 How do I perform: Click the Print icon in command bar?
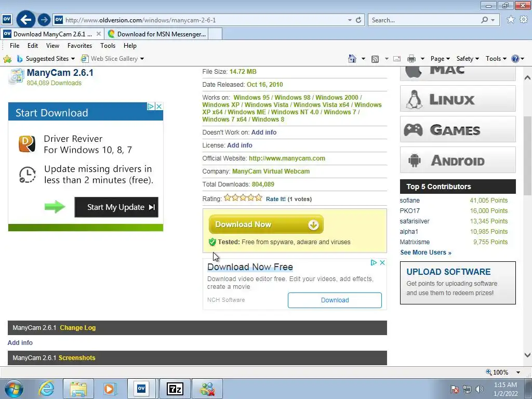click(x=411, y=59)
